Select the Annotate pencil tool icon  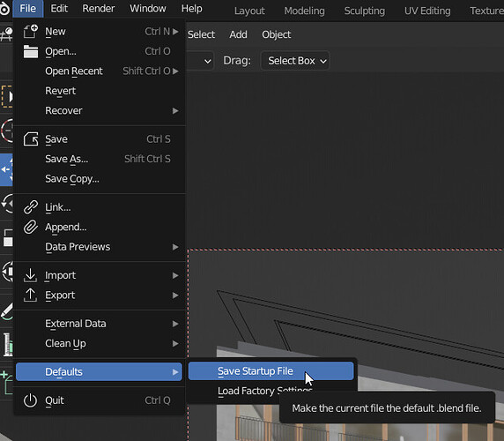[x=6, y=311]
